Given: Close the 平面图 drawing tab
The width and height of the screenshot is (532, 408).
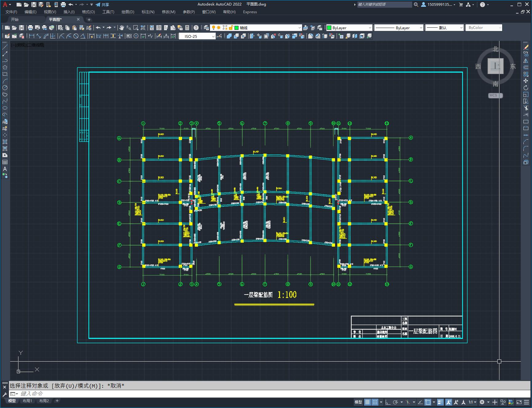Looking at the screenshot, I should pyautogui.click(x=78, y=19).
